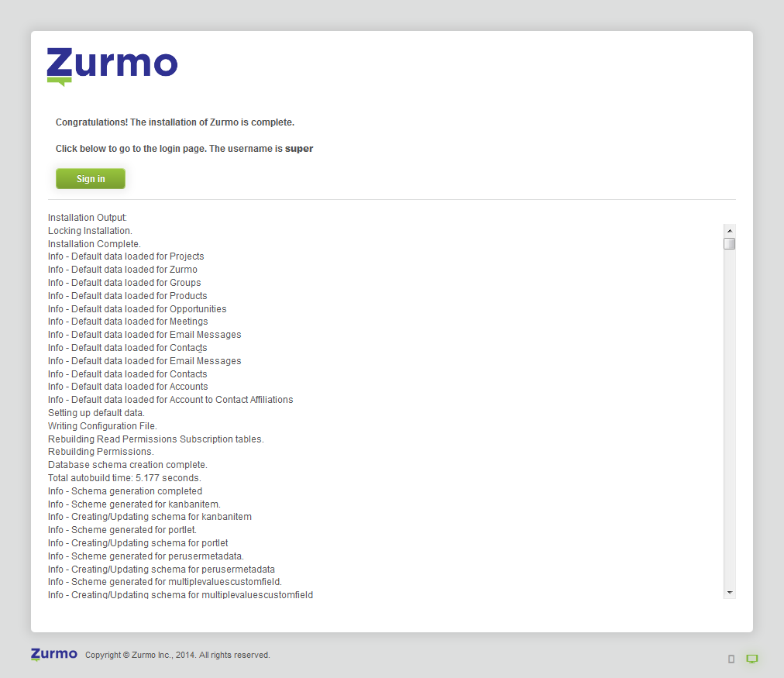This screenshot has height=678, width=784.
Task: Switch to mobile view icon
Action: click(x=731, y=659)
